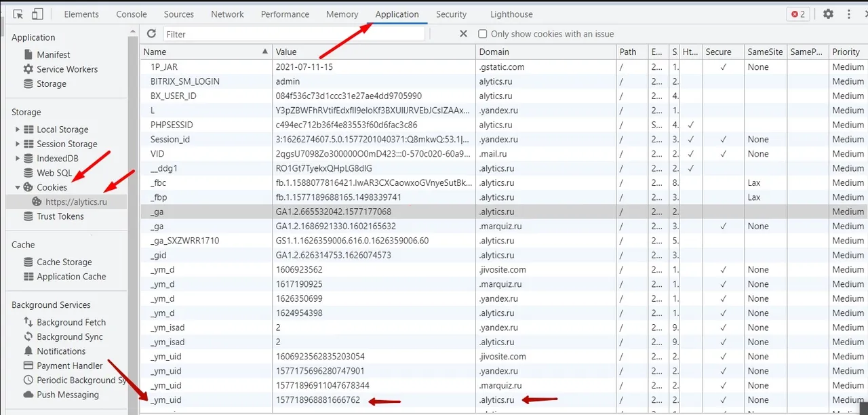This screenshot has height=415, width=868.
Task: Open the Storage overview item
Action: pos(52,84)
